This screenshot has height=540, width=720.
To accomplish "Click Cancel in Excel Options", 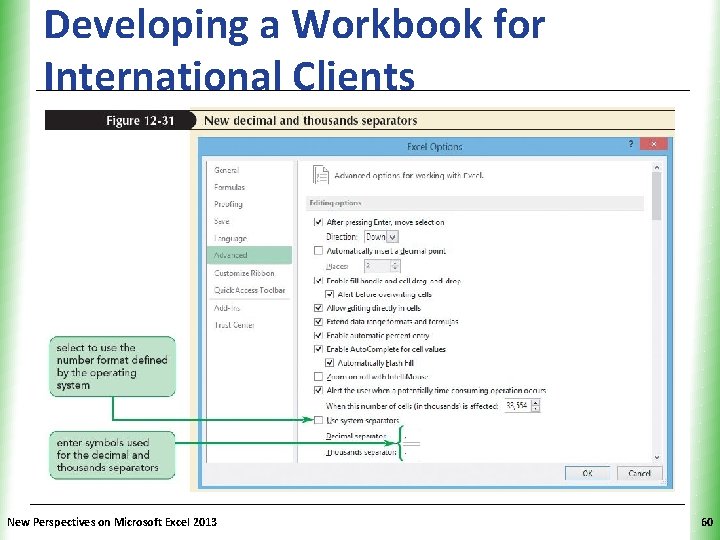I will pyautogui.click(x=639, y=473).
